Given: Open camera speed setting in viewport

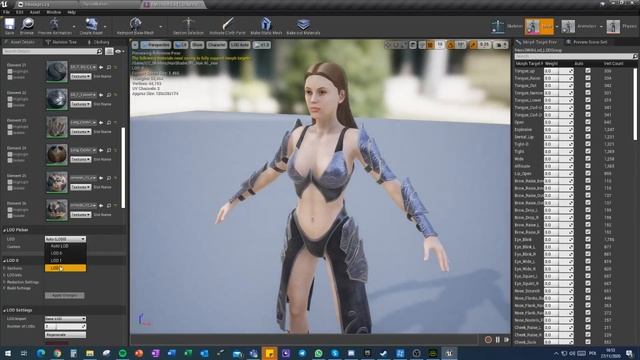Looking at the screenshot, I should [x=501, y=45].
